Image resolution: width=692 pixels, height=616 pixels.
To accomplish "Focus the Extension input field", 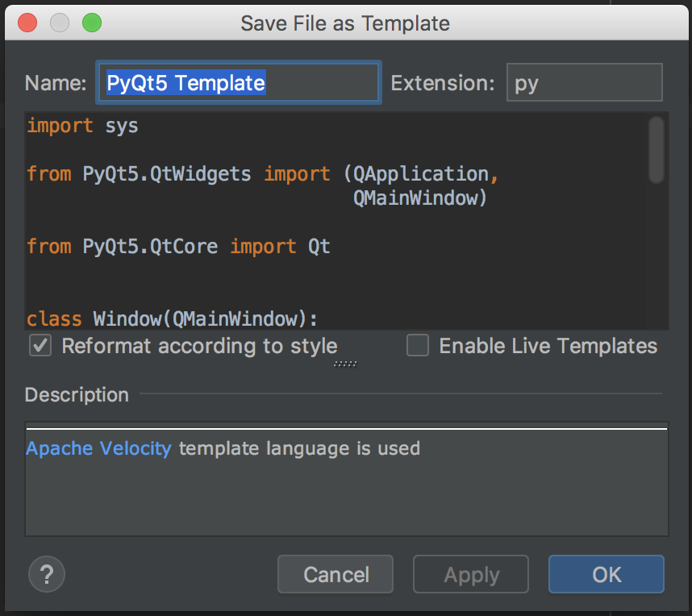I will (584, 82).
